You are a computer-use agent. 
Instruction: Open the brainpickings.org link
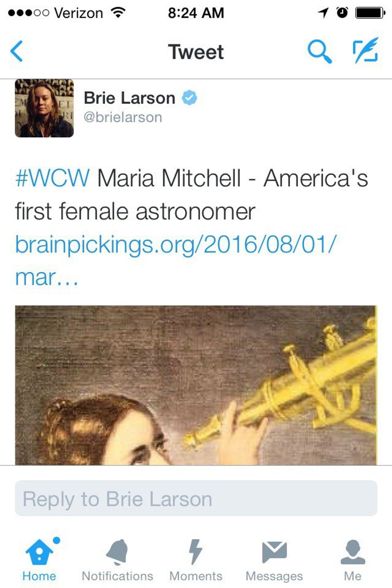coord(176,260)
